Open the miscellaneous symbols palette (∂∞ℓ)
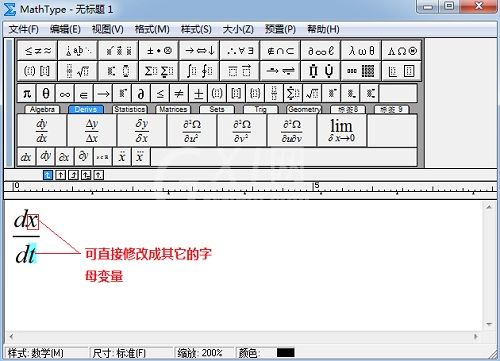 click(x=321, y=51)
